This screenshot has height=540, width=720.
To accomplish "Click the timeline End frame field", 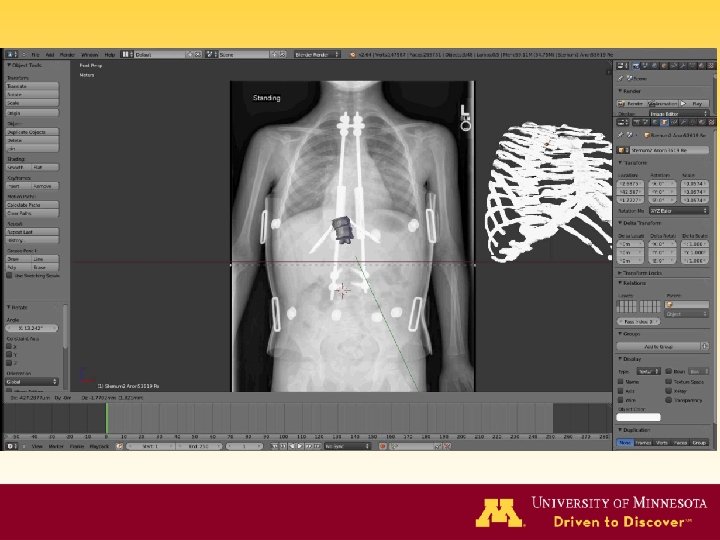I will click(x=200, y=446).
